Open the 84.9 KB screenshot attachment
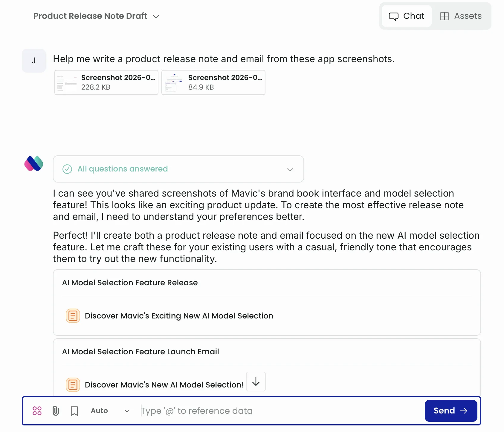This screenshot has width=504, height=432. [213, 82]
